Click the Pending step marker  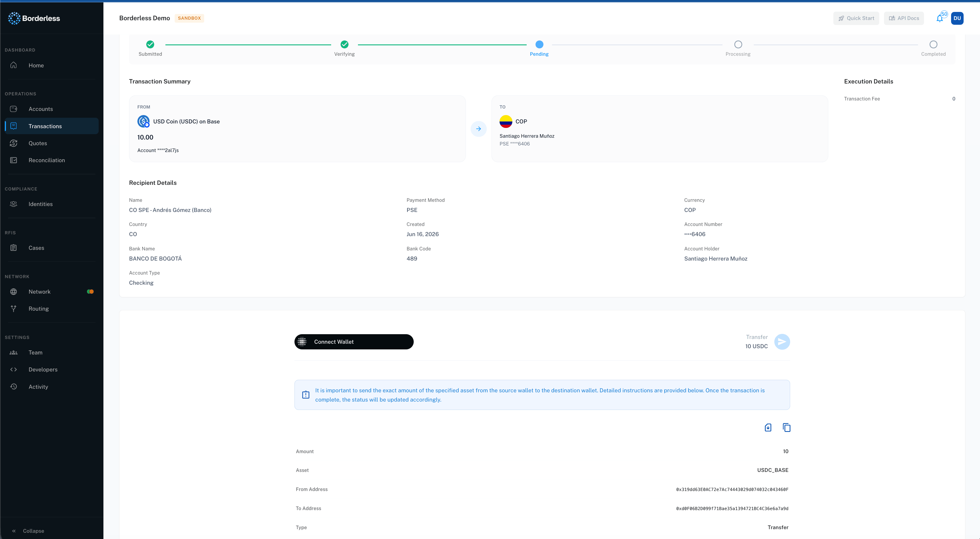pyautogui.click(x=539, y=44)
